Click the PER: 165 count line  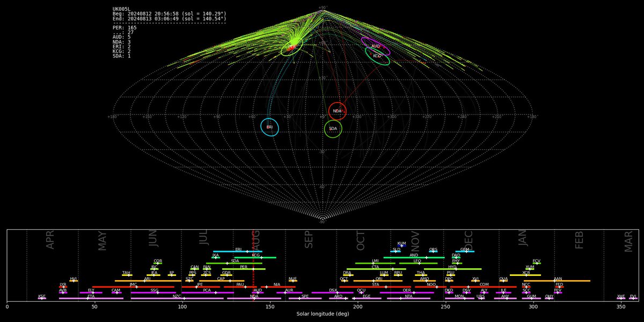click(x=125, y=28)
